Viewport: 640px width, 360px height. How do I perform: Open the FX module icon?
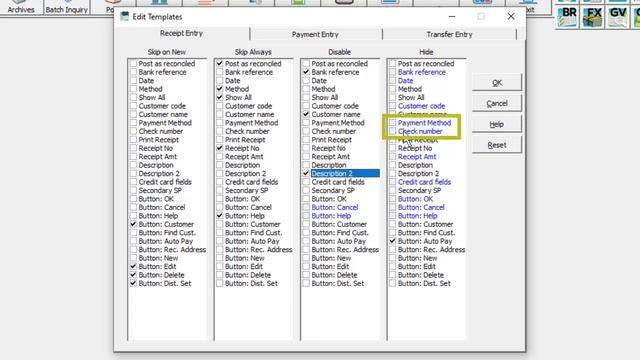click(x=593, y=17)
